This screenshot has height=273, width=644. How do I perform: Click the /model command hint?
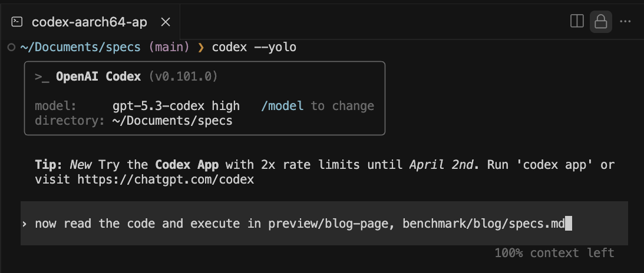point(282,106)
